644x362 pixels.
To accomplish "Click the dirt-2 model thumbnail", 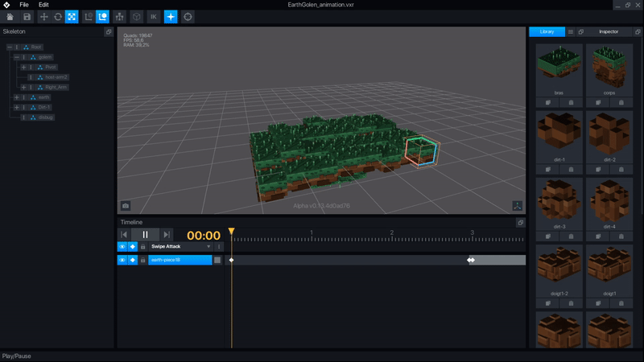I will tap(609, 137).
